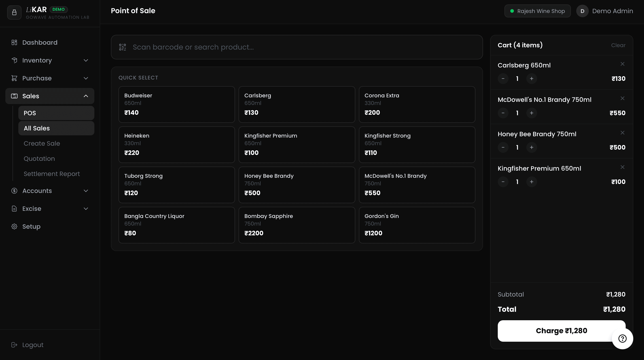Click the Setup gear icon
The image size is (644, 360).
point(14,226)
